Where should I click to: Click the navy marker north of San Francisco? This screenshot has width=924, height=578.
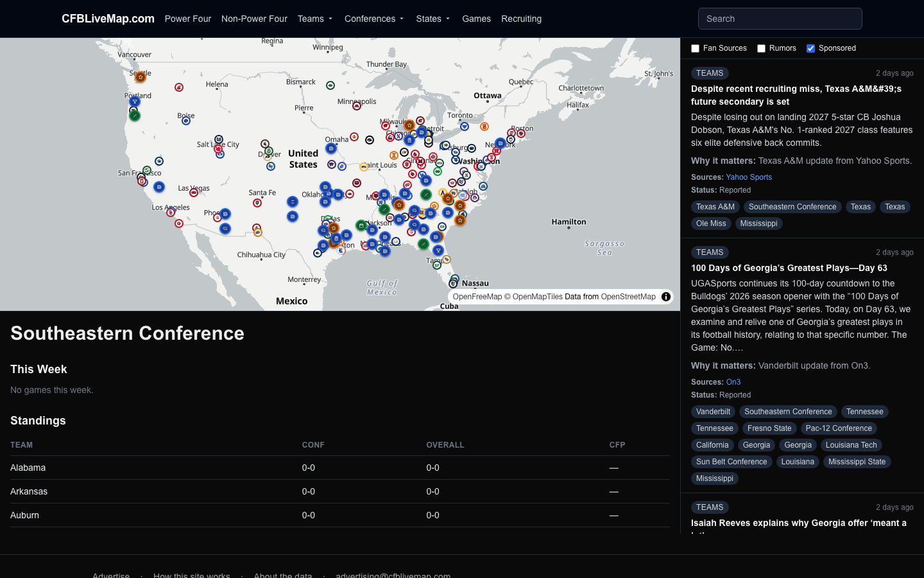pyautogui.click(x=159, y=161)
